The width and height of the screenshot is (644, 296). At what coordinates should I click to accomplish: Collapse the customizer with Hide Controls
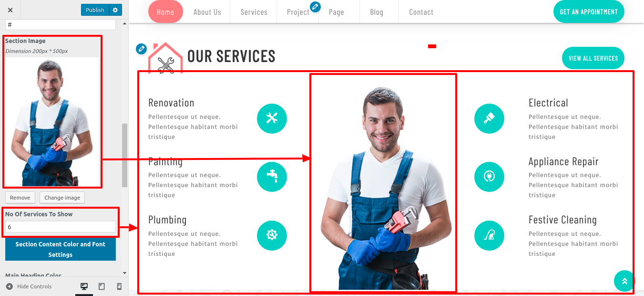coord(29,286)
